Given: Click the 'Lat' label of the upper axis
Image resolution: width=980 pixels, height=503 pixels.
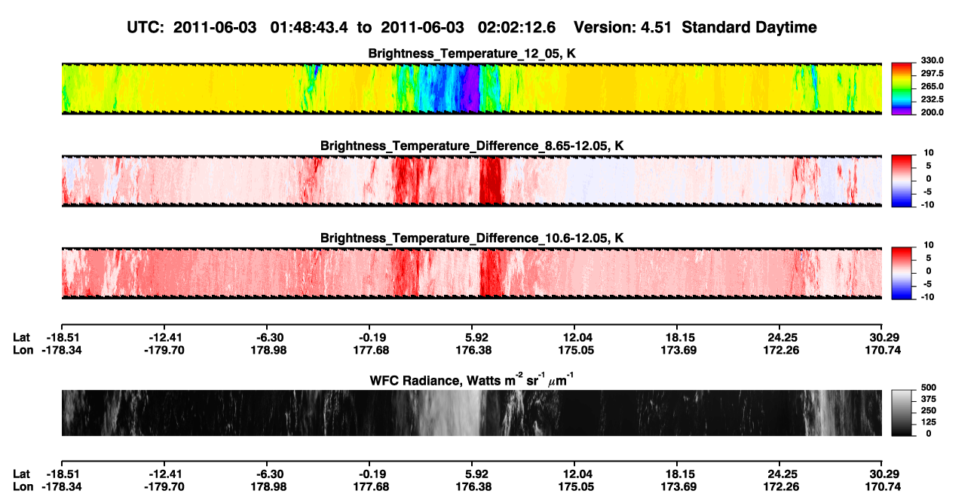Looking at the screenshot, I should [22, 337].
